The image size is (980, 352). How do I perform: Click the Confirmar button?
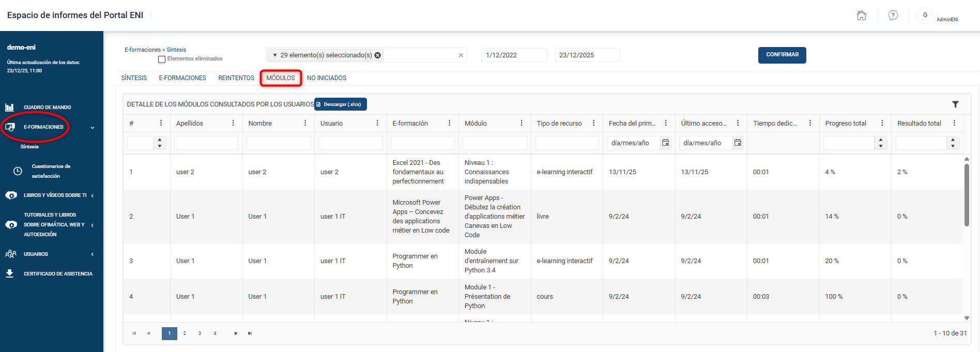click(x=782, y=55)
